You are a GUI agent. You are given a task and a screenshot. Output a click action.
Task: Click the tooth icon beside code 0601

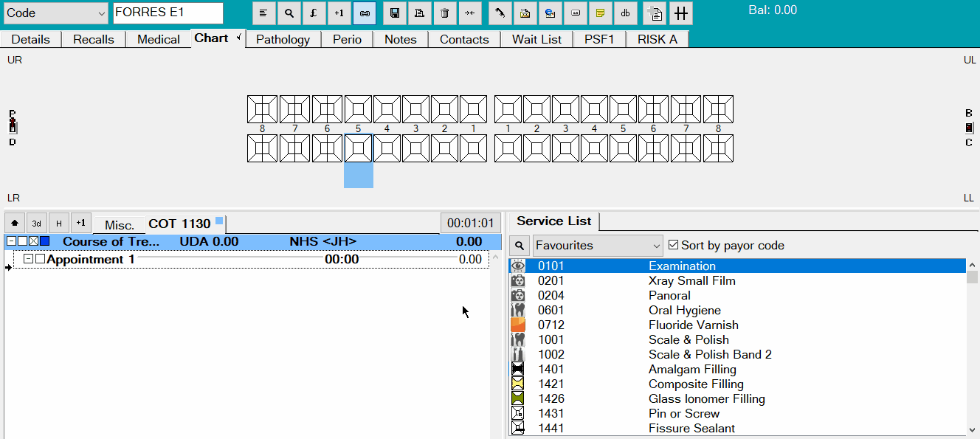518,311
